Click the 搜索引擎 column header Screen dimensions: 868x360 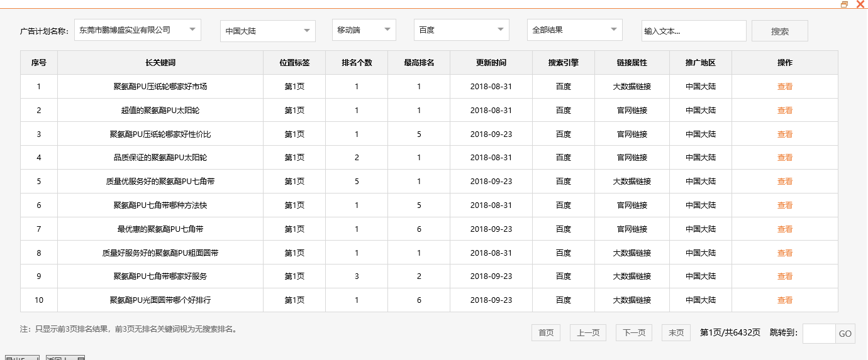click(x=564, y=63)
